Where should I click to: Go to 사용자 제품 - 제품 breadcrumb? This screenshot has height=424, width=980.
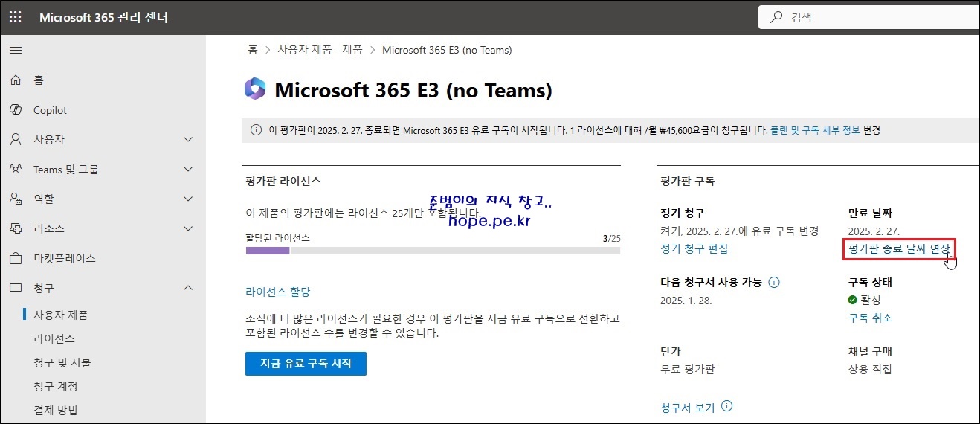[320, 50]
